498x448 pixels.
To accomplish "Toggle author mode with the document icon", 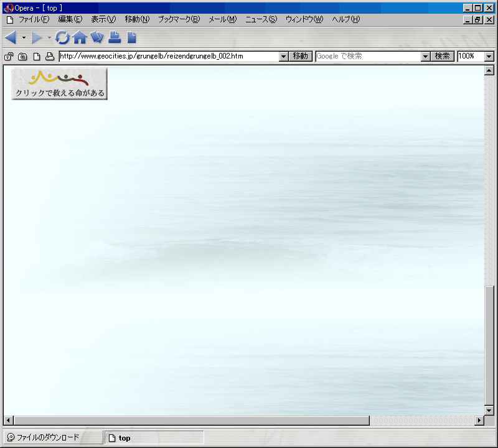I will coord(37,57).
